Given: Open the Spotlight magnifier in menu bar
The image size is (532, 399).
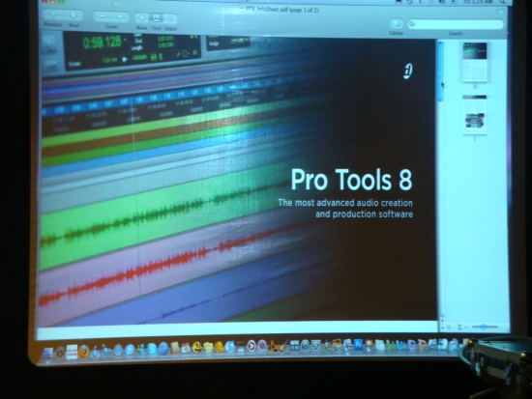Looking at the screenshot, I should tap(502, 2).
